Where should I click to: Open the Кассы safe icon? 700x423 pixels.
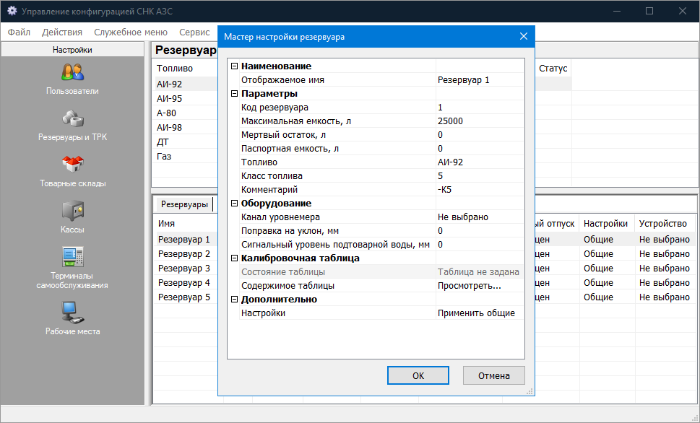coord(72,211)
